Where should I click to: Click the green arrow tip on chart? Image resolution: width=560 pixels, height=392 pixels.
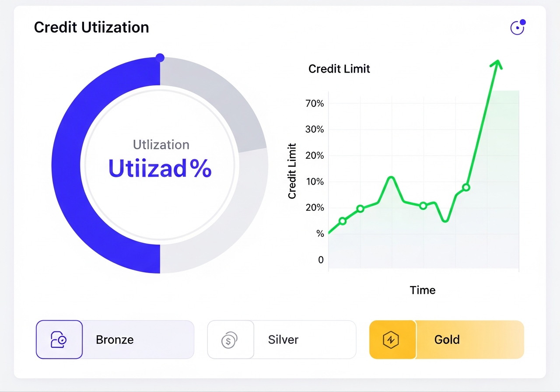click(x=497, y=63)
